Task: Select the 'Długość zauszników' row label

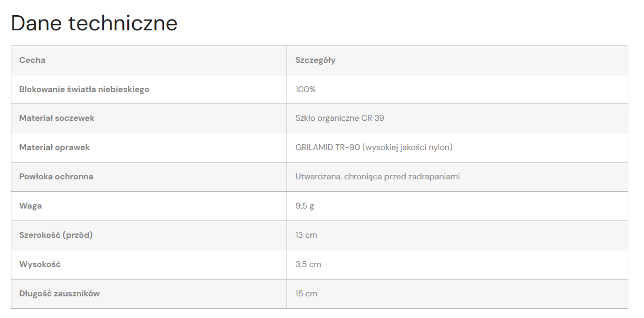Action: coord(60,294)
